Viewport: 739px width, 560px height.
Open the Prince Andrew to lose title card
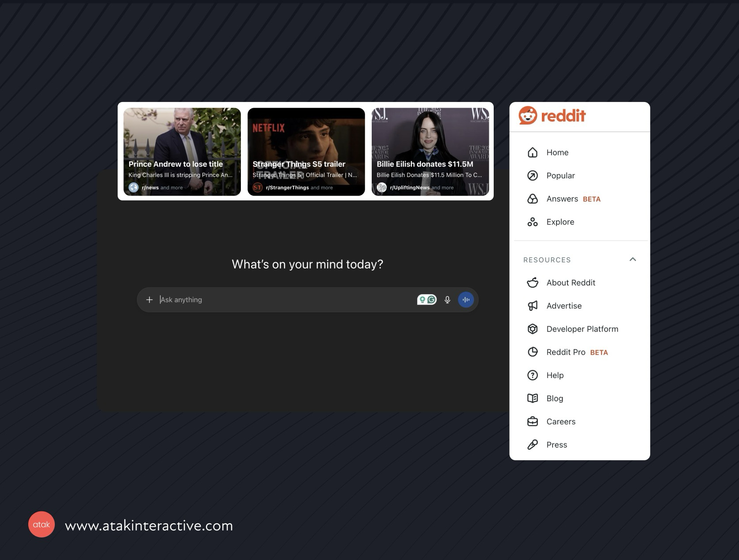[x=182, y=151]
